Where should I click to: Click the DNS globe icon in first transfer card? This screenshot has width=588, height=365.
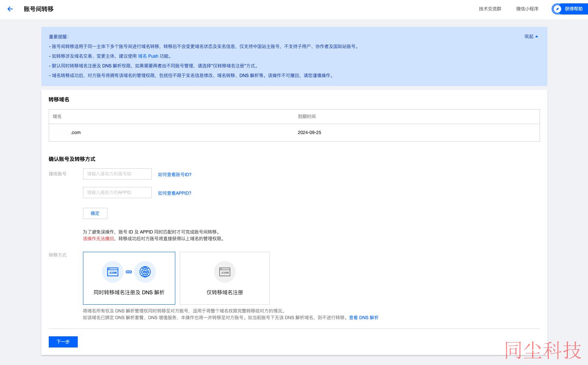point(145,272)
